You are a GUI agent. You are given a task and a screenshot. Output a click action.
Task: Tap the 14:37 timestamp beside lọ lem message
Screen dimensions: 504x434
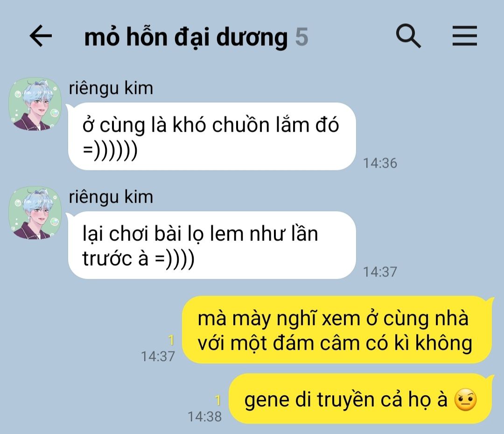coord(380,272)
